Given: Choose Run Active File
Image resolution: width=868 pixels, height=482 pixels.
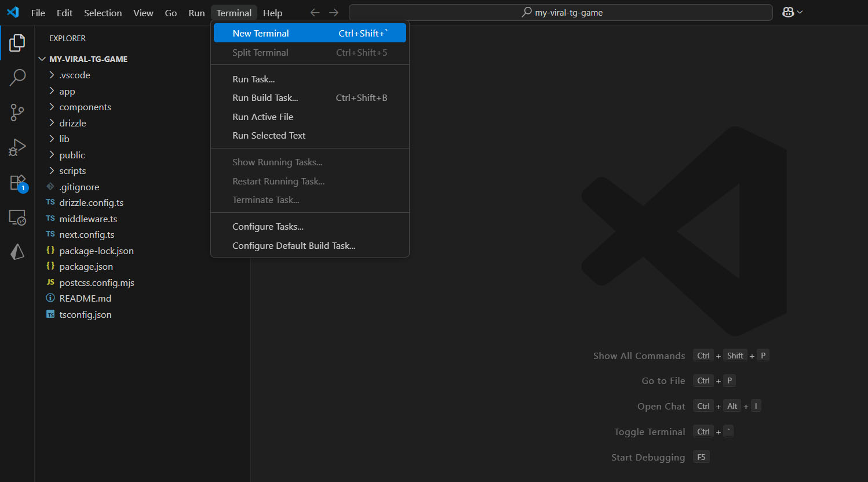Looking at the screenshot, I should [310, 117].
